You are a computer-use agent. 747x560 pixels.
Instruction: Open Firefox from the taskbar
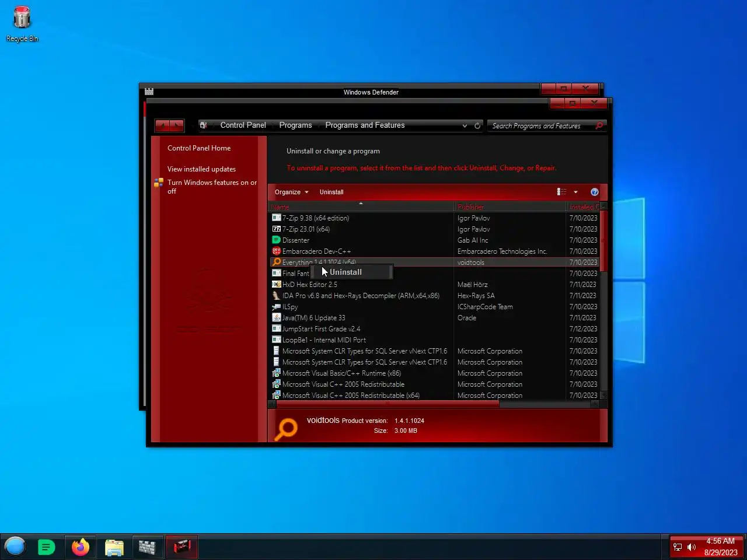81,547
